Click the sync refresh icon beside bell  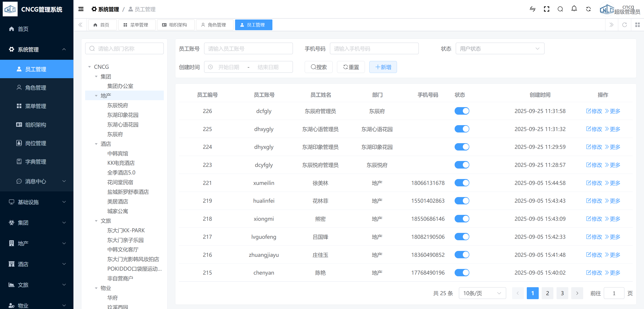click(x=588, y=9)
